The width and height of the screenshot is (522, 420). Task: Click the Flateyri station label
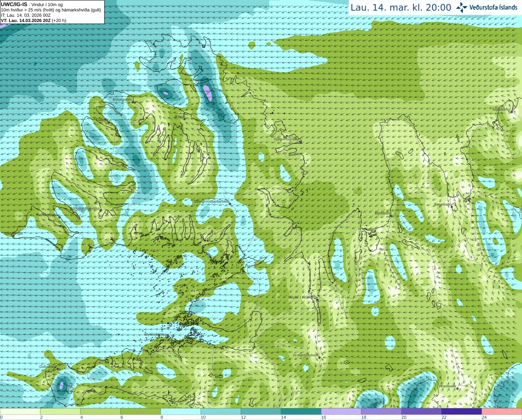tap(102, 120)
